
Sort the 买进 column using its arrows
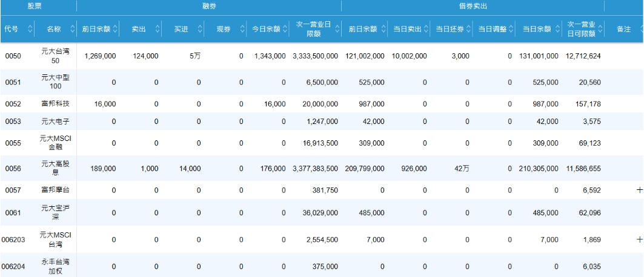click(x=200, y=29)
